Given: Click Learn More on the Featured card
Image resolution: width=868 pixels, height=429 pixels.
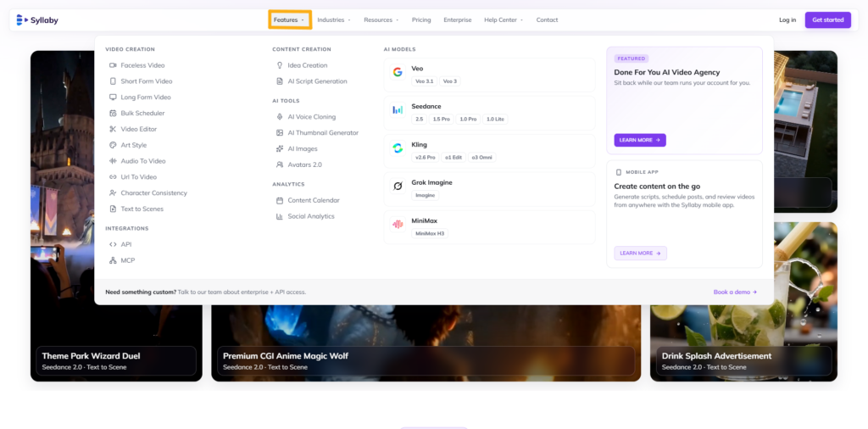Looking at the screenshot, I should (639, 140).
